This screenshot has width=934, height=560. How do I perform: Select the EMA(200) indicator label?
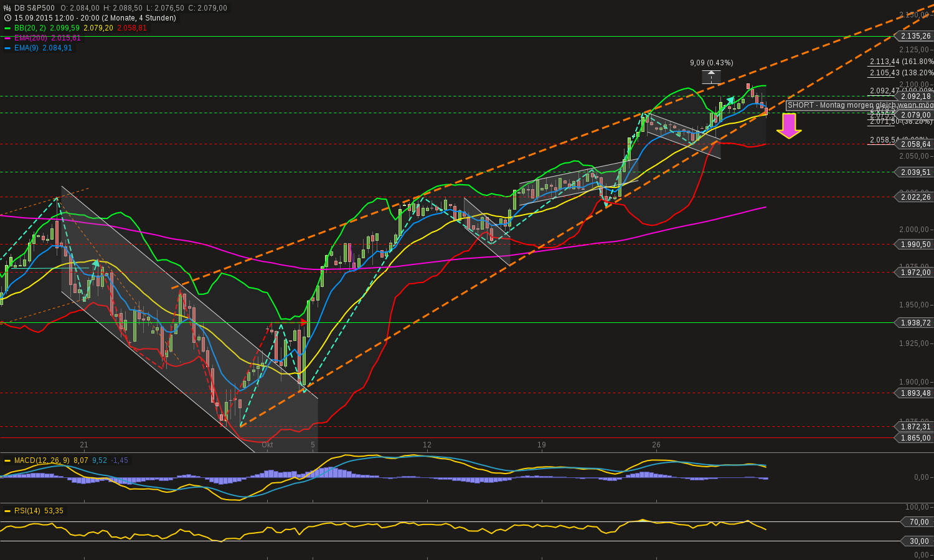32,38
